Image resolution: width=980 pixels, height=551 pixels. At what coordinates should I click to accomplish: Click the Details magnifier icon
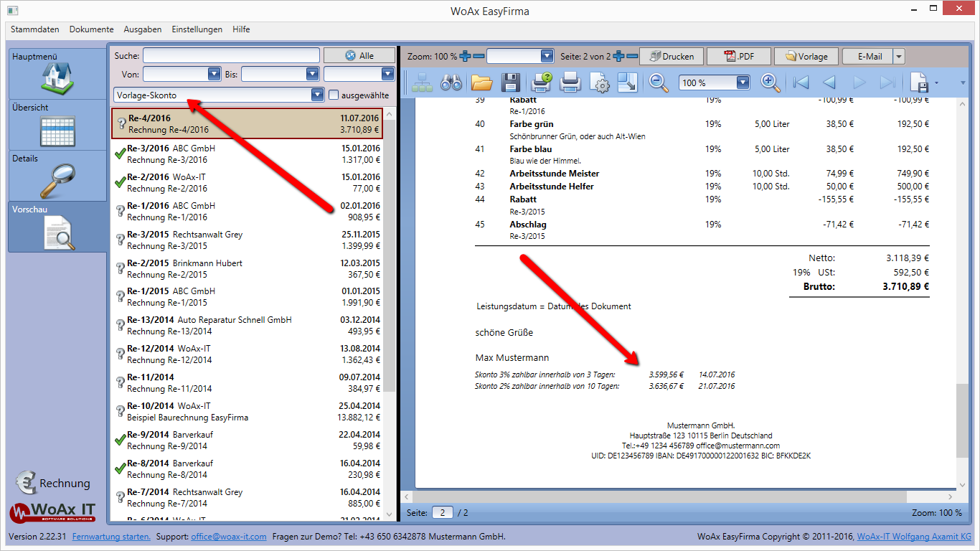(56, 182)
